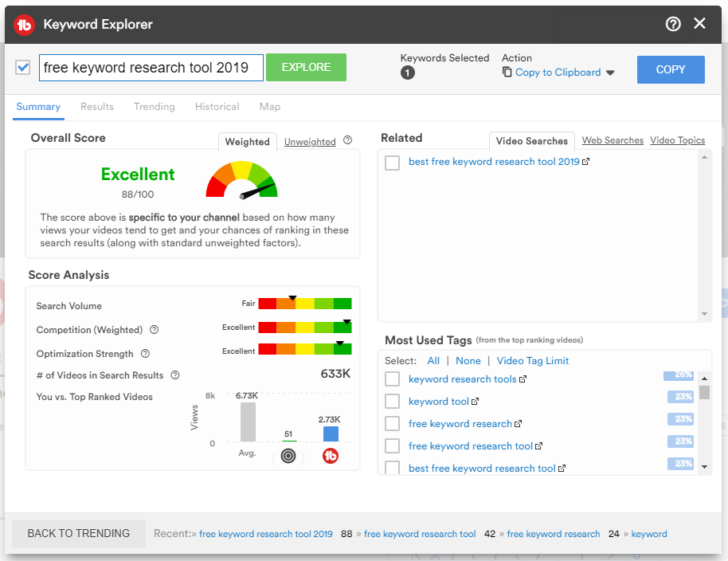Open the Web Searches tab

612,141
